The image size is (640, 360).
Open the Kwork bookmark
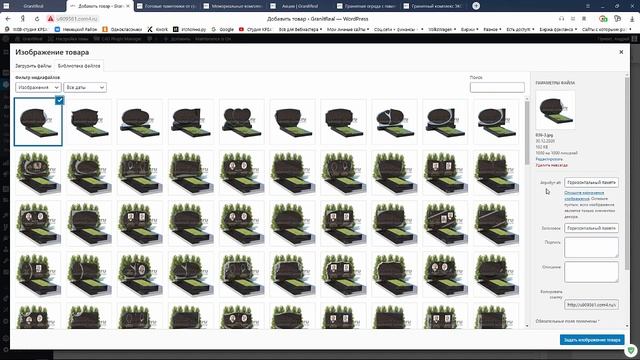pos(158,29)
